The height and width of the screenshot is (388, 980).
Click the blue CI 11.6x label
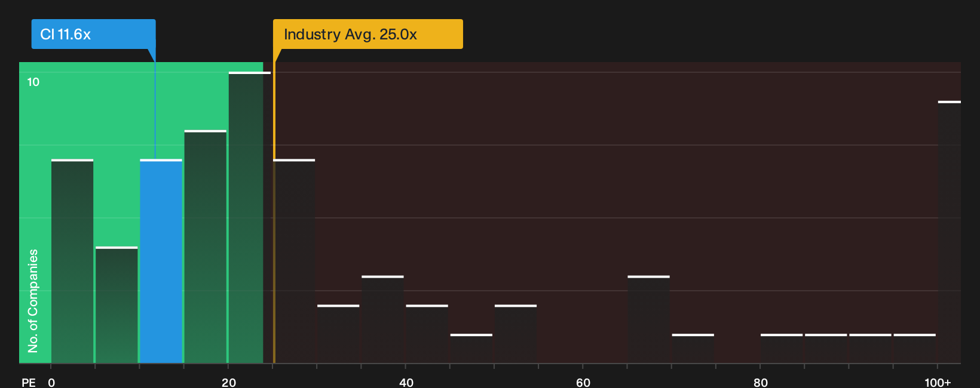pyautogui.click(x=93, y=34)
